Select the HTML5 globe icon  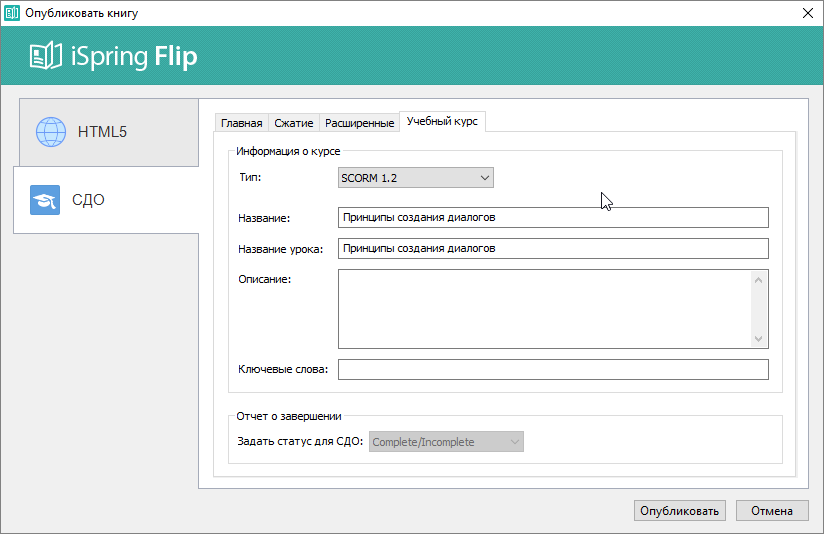click(51, 132)
